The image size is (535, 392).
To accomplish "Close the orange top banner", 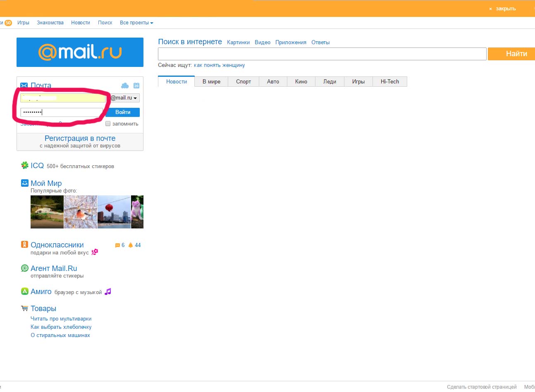I will (502, 9).
